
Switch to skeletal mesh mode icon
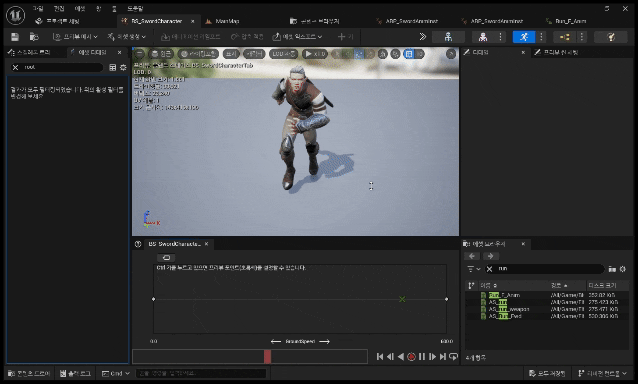pyautogui.click(x=483, y=37)
